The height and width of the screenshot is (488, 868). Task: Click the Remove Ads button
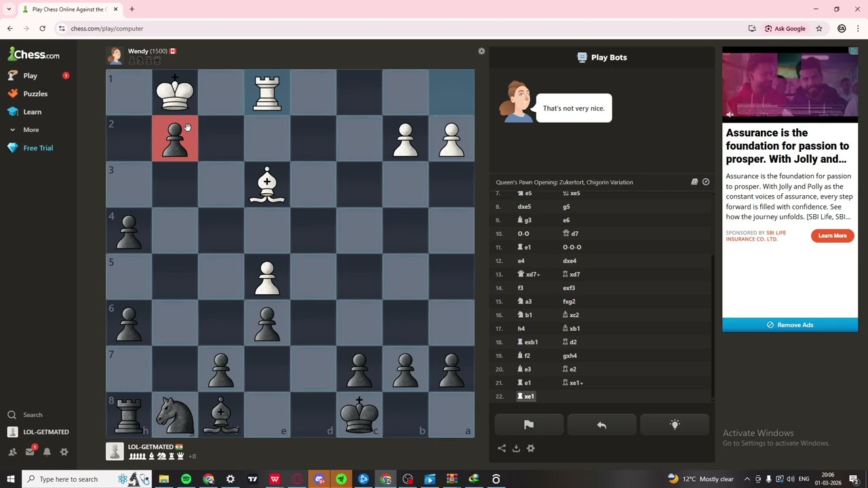[790, 325]
